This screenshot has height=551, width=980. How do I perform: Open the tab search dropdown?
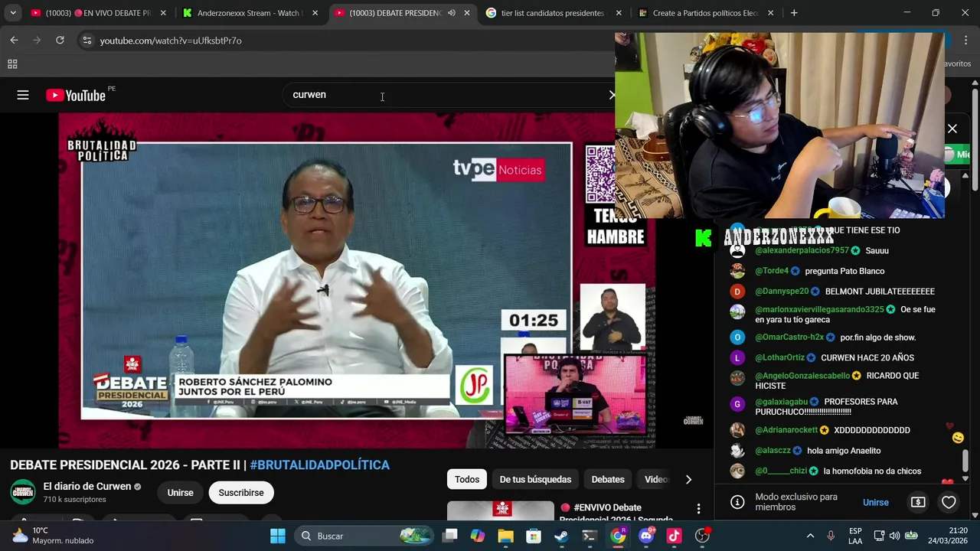point(12,13)
